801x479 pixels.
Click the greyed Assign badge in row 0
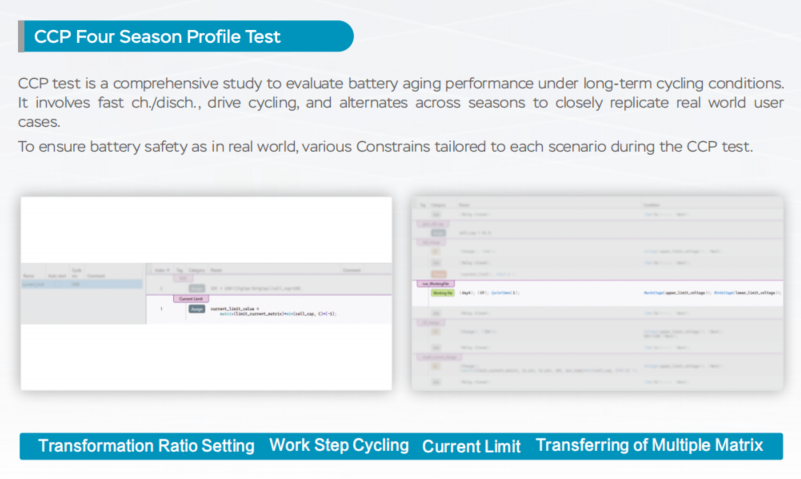click(x=196, y=288)
